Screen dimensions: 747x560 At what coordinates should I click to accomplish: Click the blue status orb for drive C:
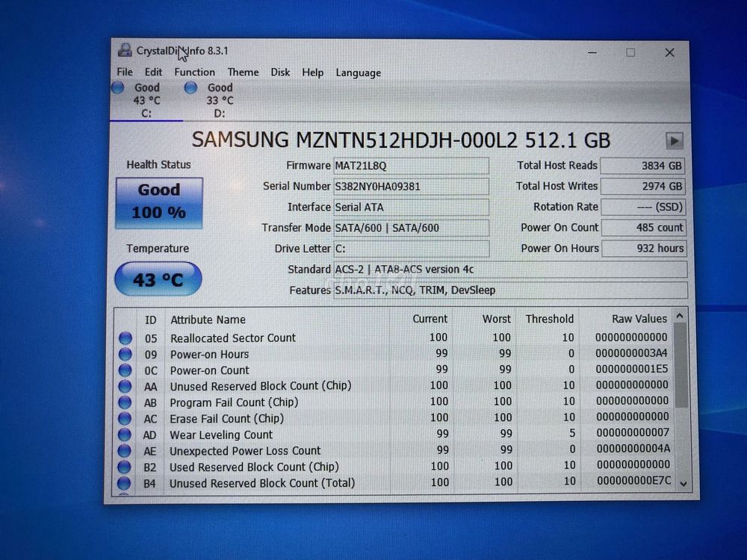tap(118, 87)
